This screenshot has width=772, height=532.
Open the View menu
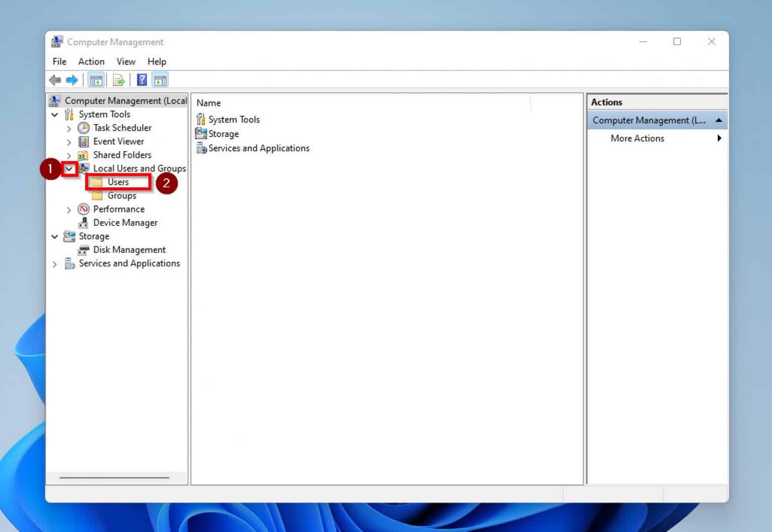click(x=125, y=61)
